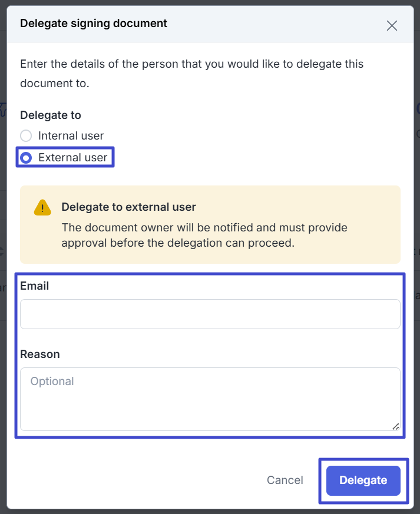Click the "Delegate signing document" title

(x=94, y=24)
